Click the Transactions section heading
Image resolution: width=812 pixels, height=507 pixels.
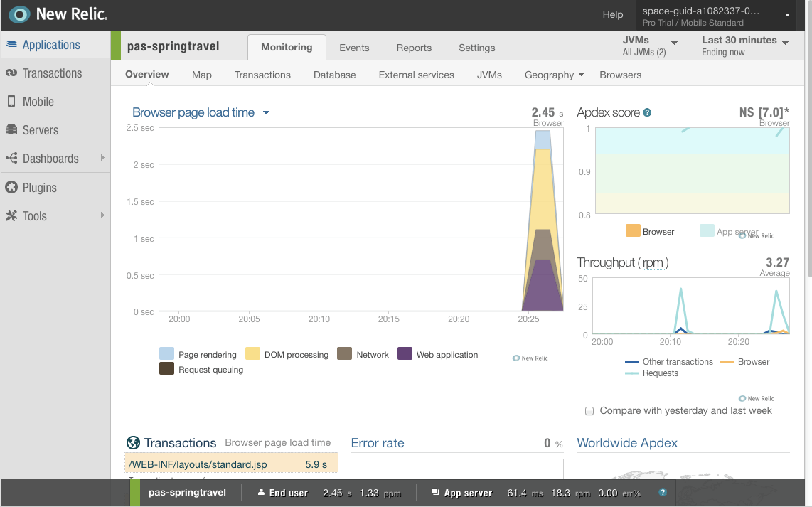pos(180,443)
